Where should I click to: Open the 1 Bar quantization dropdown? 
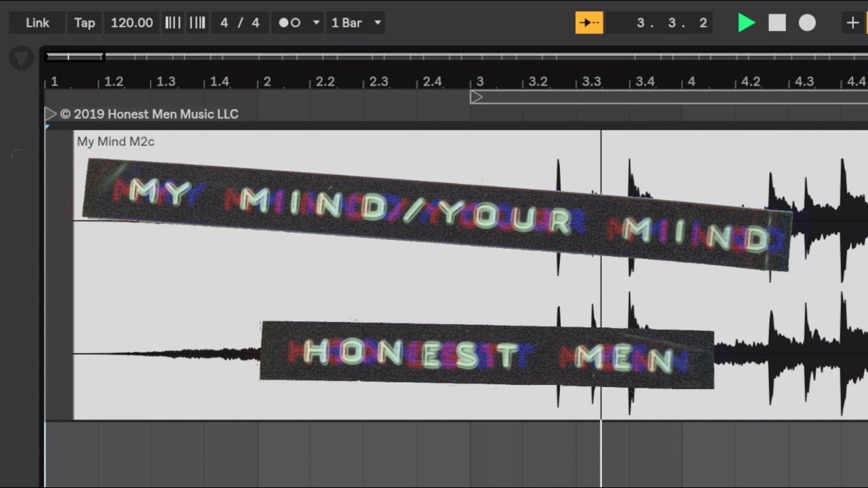coord(355,23)
